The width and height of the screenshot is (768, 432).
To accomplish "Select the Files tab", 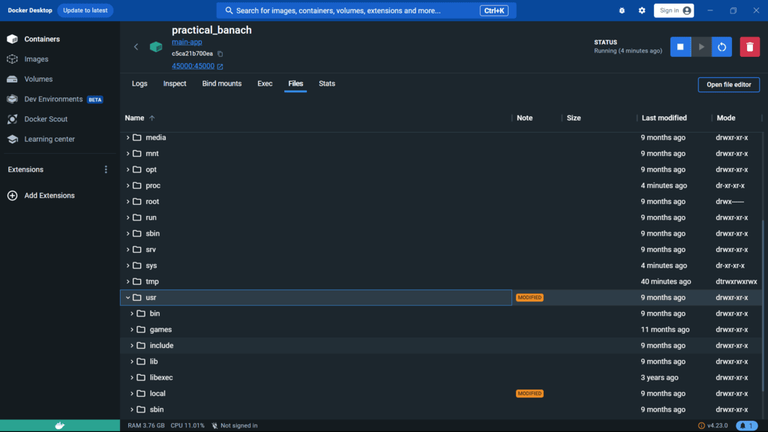I will (x=295, y=84).
